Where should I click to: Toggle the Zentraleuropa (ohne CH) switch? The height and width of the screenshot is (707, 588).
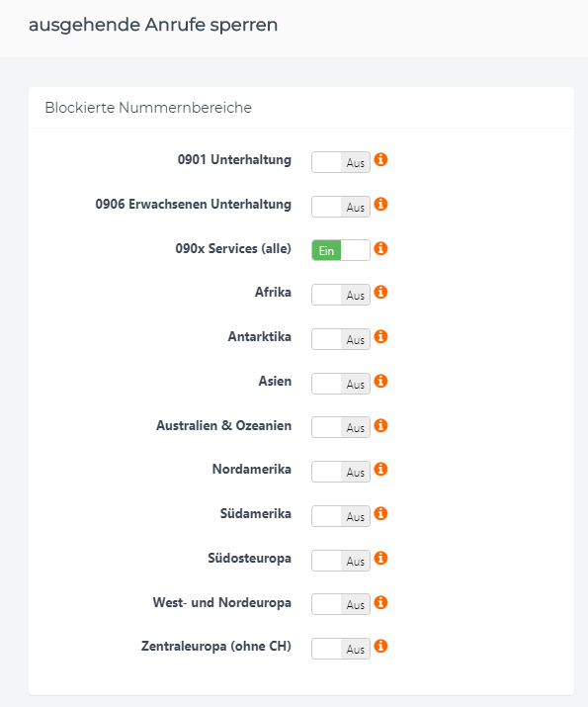coord(341,649)
